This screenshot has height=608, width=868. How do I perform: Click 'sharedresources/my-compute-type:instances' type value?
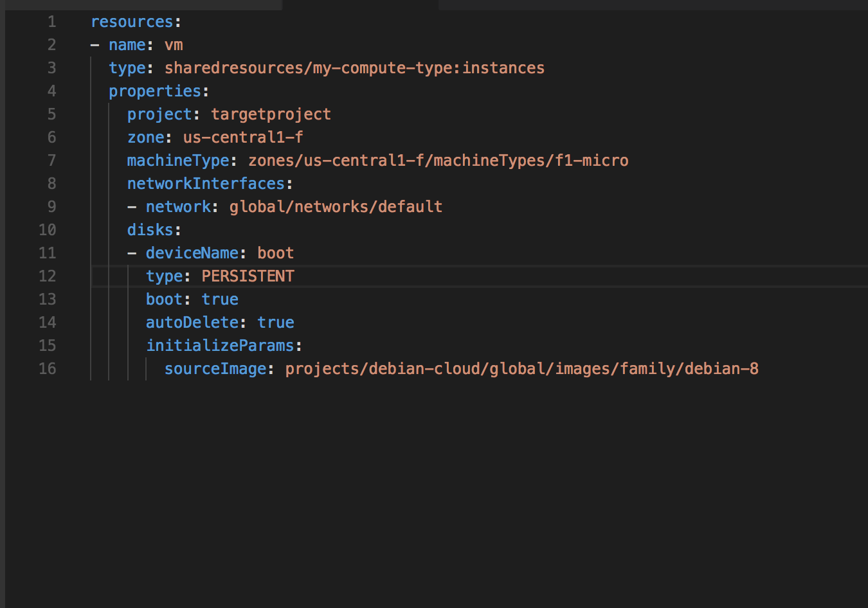(354, 68)
